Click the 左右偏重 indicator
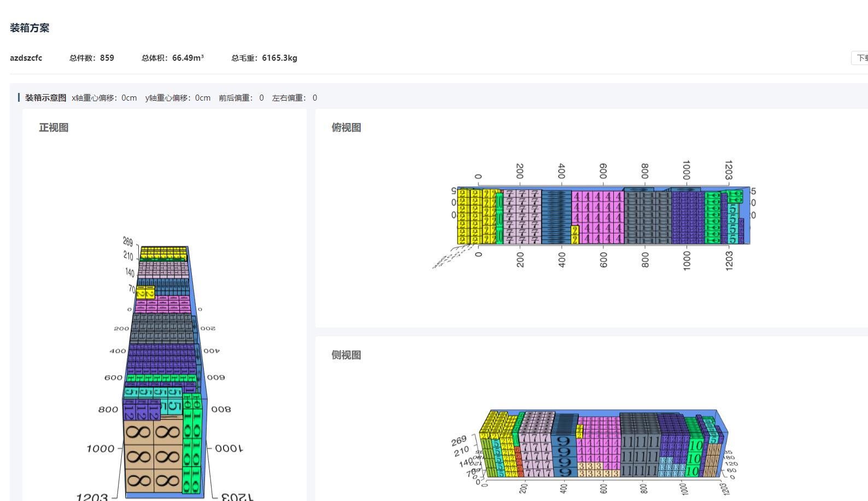This screenshot has width=868, height=501. (295, 98)
